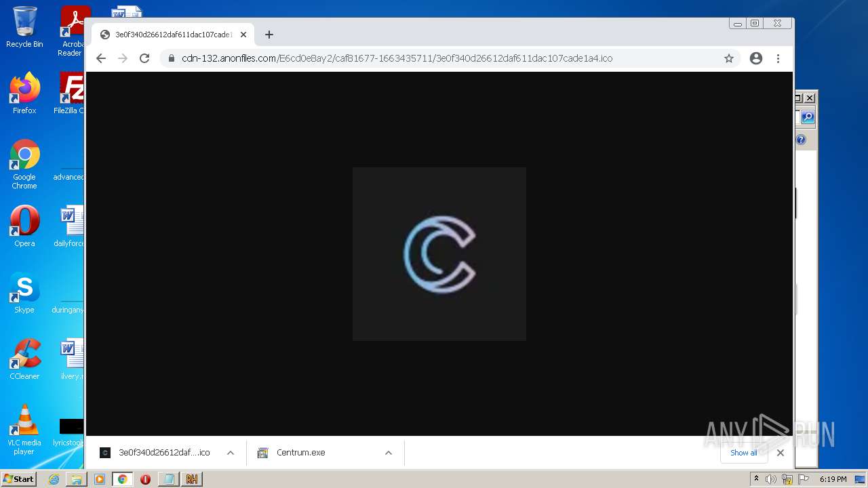The image size is (868, 488).
Task: Close the 3e0f340d26612daf tab
Action: pos(243,35)
